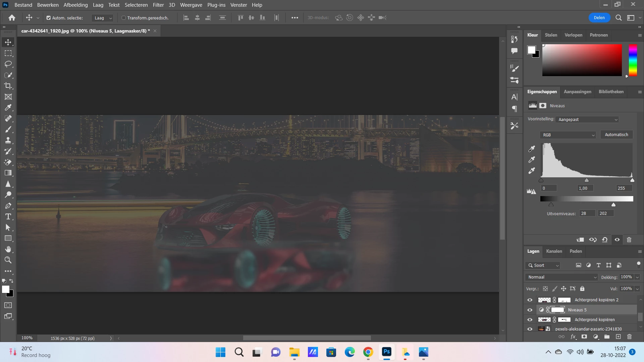Click the hue spectrum strip

[x=633, y=60]
